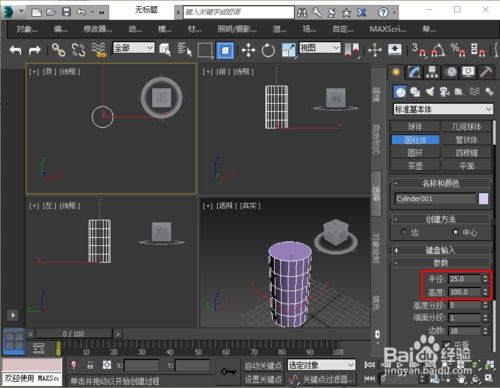The width and height of the screenshot is (500, 388).
Task: Click the main toolbar Undo arrow
Action: point(16,50)
